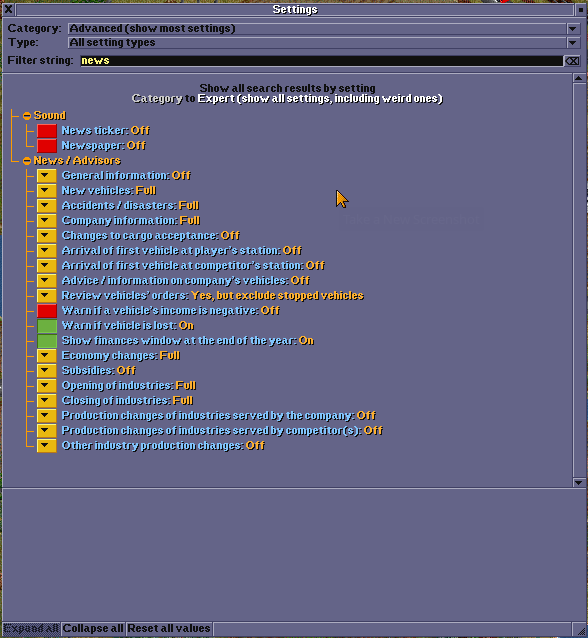The height and width of the screenshot is (638, 588).
Task: Toggle the Newspaper sound setting on
Action: tap(47, 146)
